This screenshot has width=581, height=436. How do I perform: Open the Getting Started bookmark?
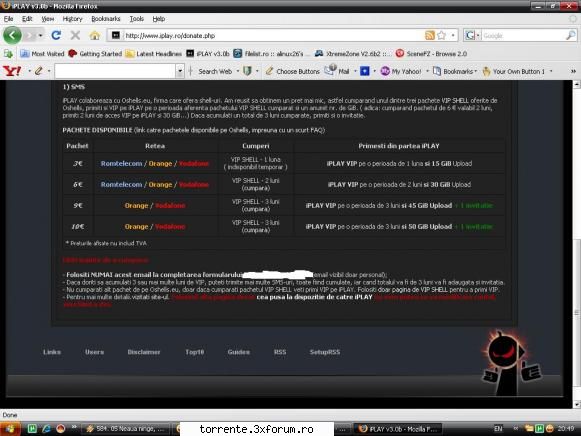click(x=95, y=54)
